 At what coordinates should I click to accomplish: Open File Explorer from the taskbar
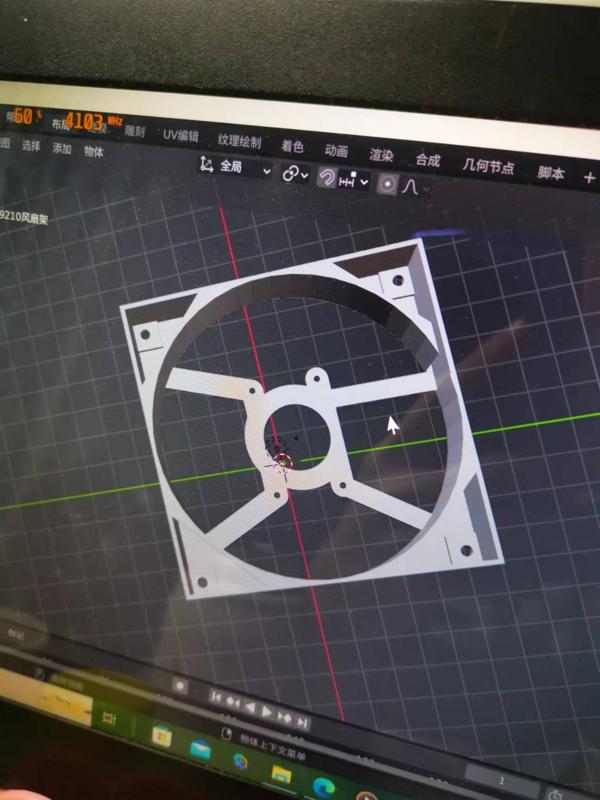[280, 774]
